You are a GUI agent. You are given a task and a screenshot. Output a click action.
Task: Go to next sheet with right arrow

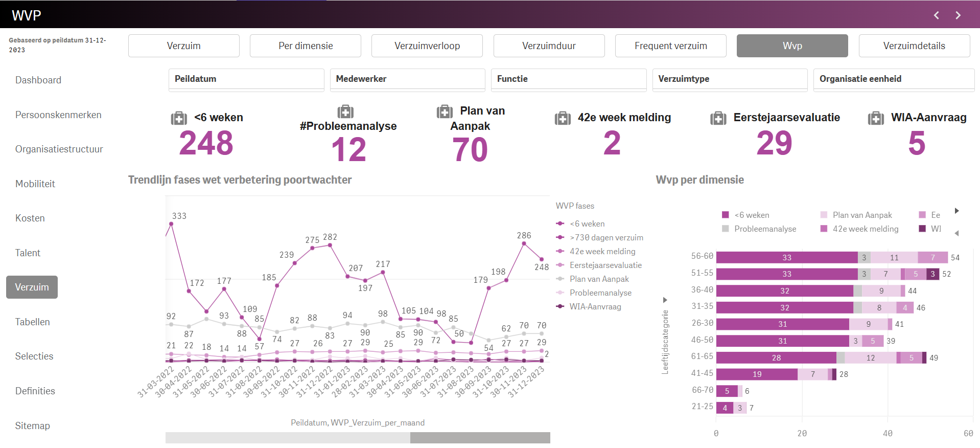(x=958, y=15)
